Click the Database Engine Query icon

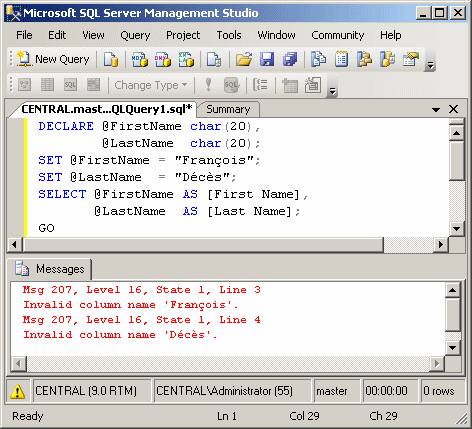(x=111, y=59)
